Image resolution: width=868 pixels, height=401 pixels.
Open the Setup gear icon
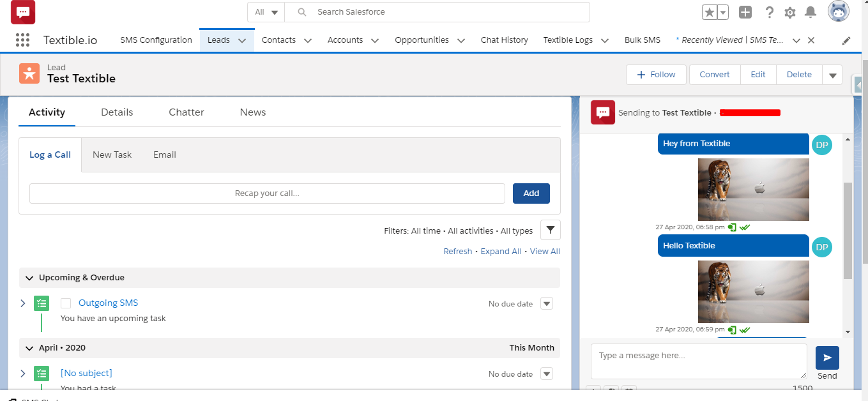[x=790, y=13]
